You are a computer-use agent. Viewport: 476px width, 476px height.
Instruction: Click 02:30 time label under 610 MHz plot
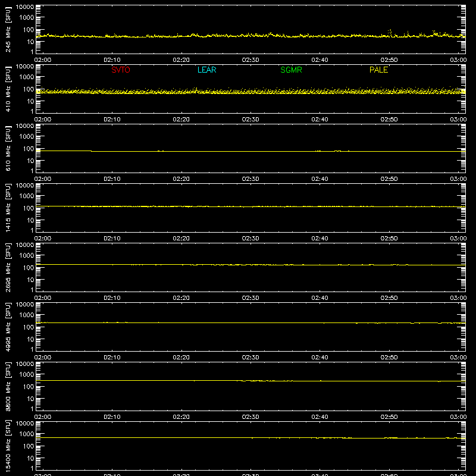[x=250, y=179]
